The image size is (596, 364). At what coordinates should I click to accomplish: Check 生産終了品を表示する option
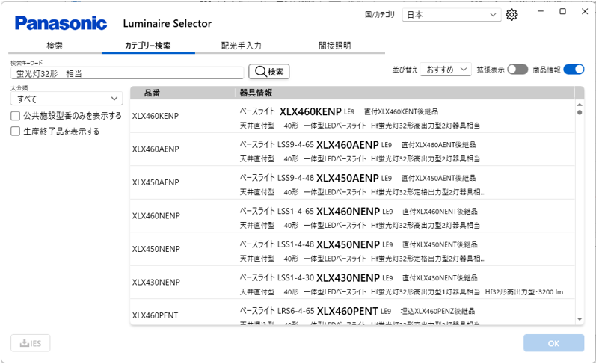tap(16, 131)
